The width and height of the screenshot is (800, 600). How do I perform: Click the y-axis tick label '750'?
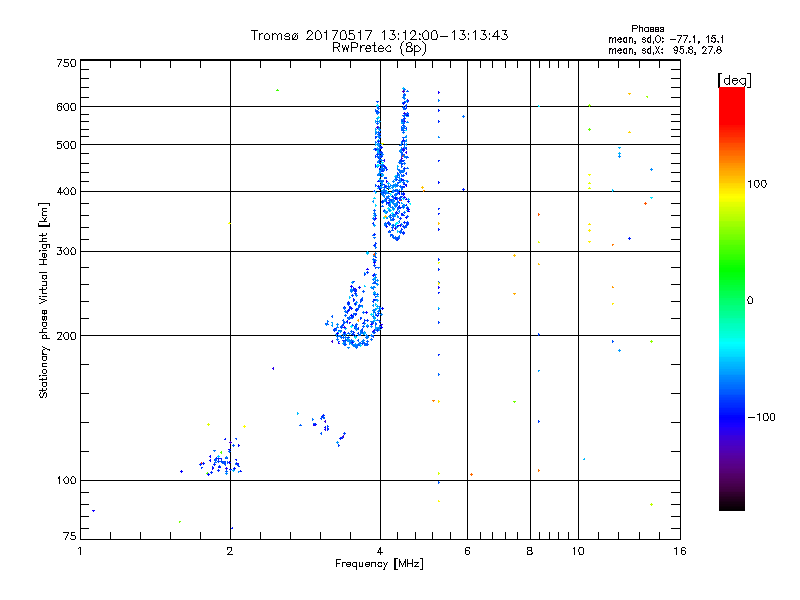pos(66,63)
